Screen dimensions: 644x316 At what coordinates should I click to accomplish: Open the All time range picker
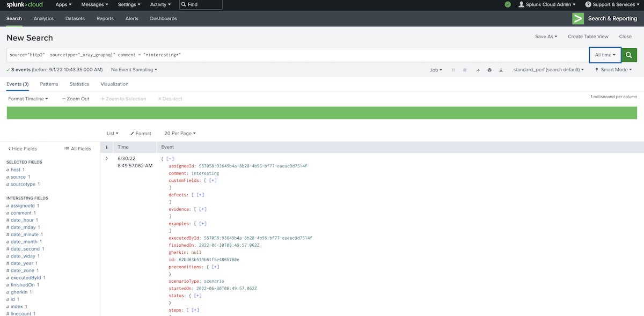[x=605, y=55]
